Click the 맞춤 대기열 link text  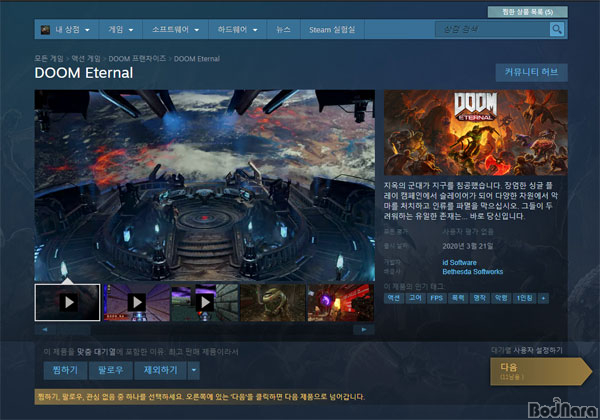pos(96,352)
